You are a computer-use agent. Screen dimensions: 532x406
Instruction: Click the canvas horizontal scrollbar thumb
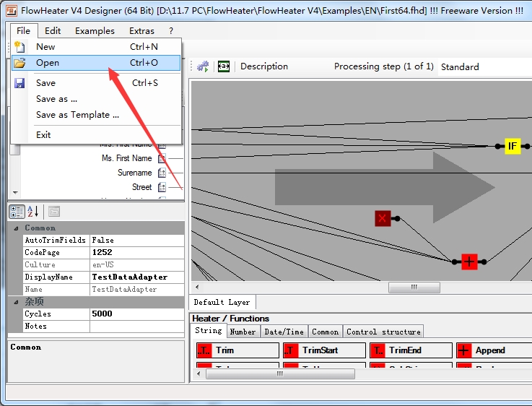(x=414, y=288)
